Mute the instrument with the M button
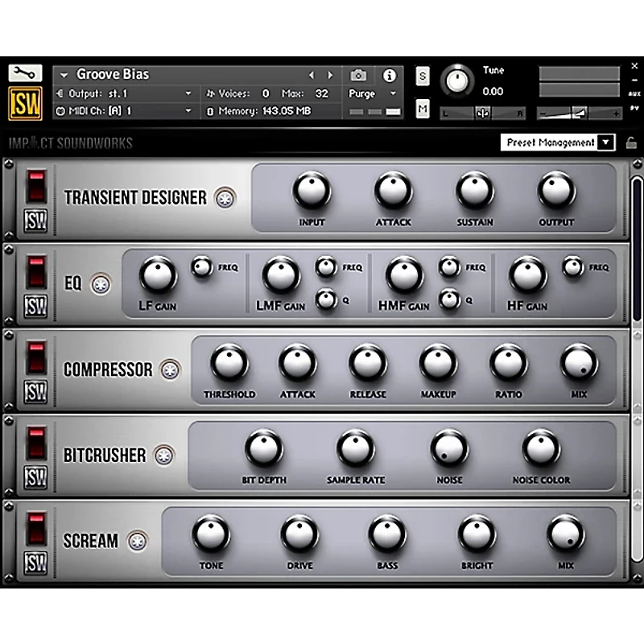This screenshot has height=644, width=644. click(423, 109)
